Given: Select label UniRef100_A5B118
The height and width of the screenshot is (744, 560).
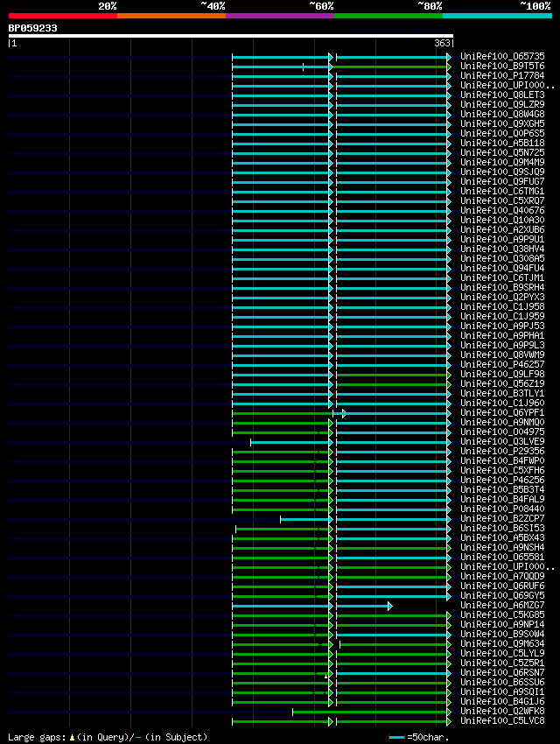Looking at the screenshot, I should [502, 144].
